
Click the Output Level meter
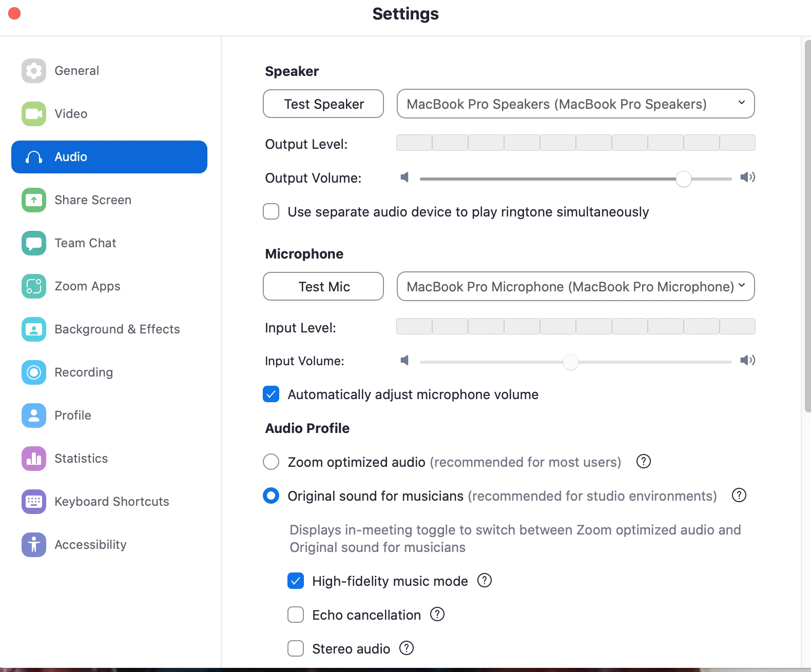575,143
